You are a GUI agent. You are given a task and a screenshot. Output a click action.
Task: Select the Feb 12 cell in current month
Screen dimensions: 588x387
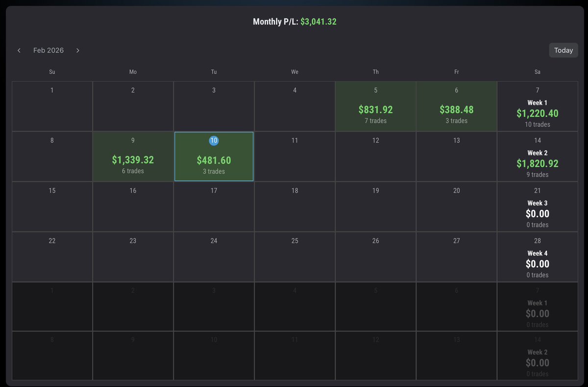point(376,156)
